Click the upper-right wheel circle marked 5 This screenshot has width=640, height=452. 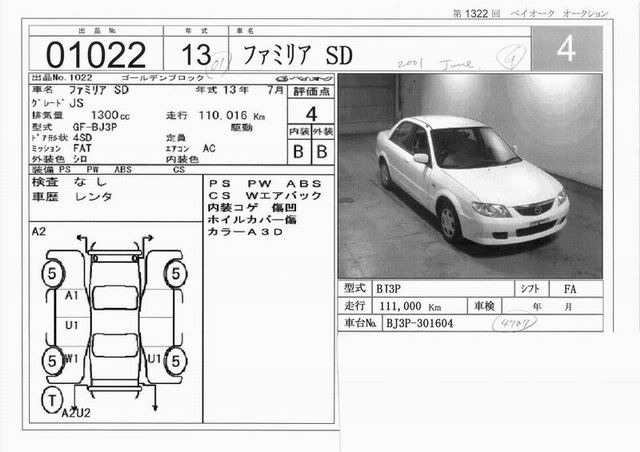click(176, 274)
